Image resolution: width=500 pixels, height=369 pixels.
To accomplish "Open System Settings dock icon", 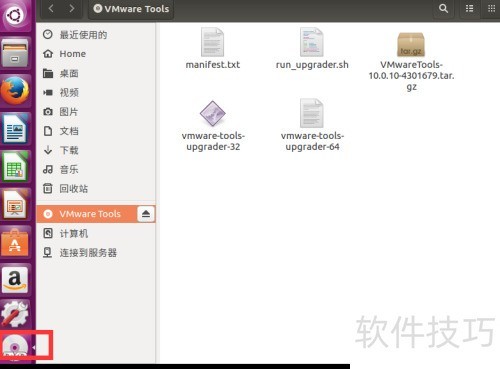I will coord(15,313).
